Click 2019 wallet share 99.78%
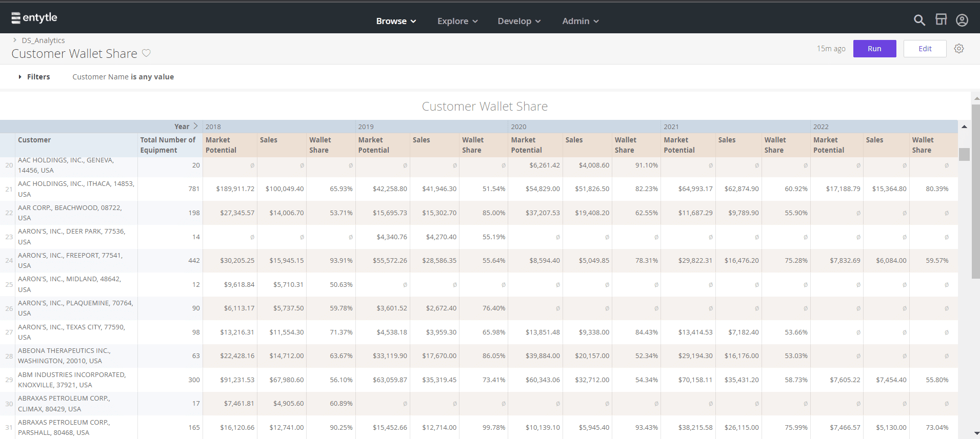 coord(494,427)
